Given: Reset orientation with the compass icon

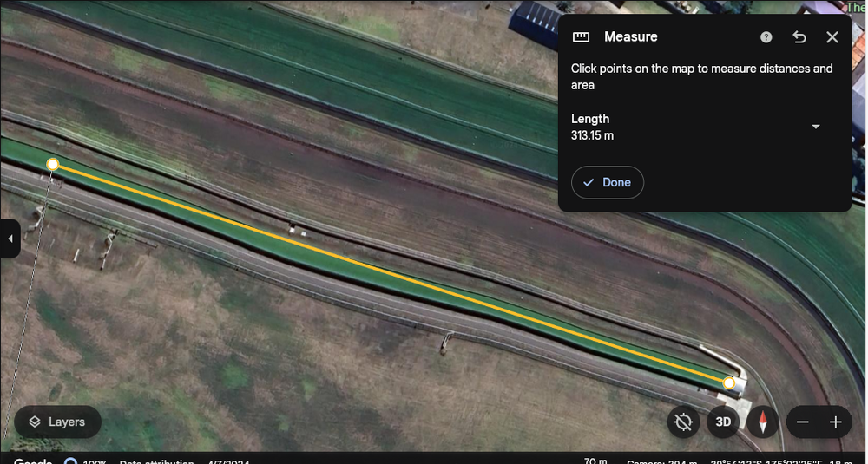Looking at the screenshot, I should pos(763,422).
